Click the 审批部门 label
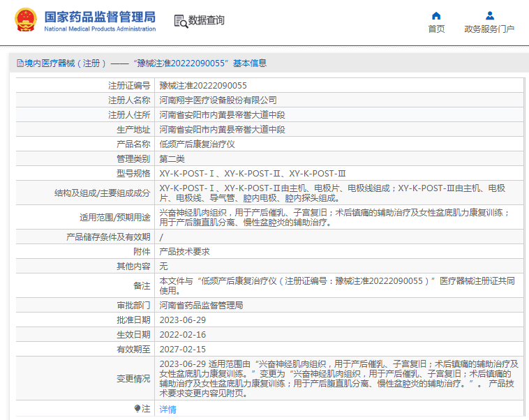The image size is (529, 420). (x=133, y=306)
